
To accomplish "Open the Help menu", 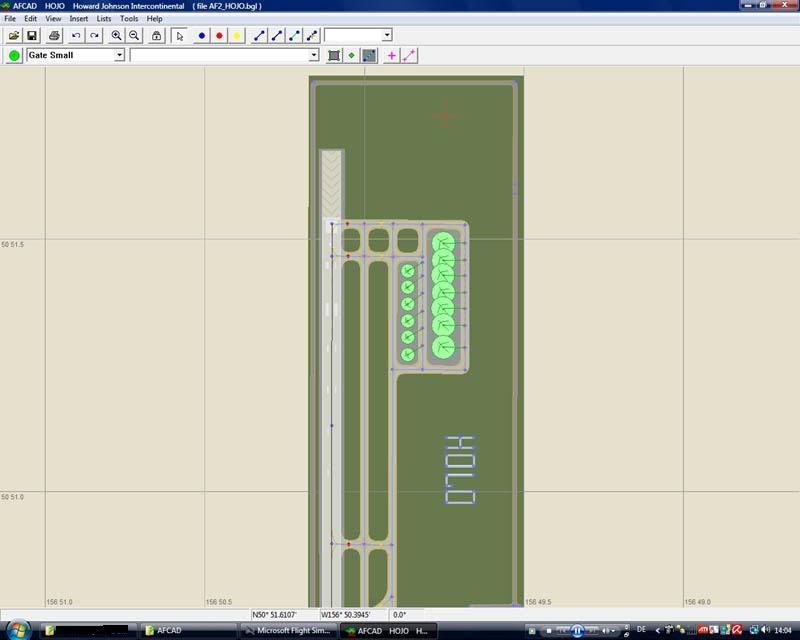I will 155,19.
